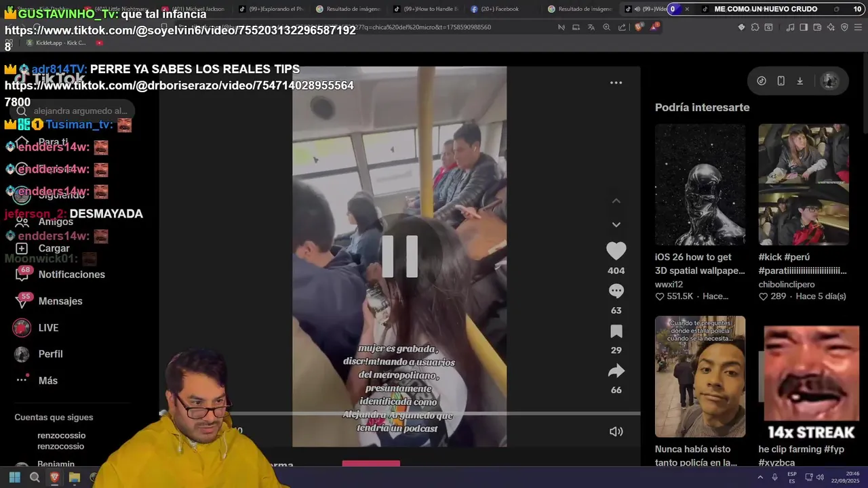
Task: Click the Podría interesarte heading
Action: [702, 107]
